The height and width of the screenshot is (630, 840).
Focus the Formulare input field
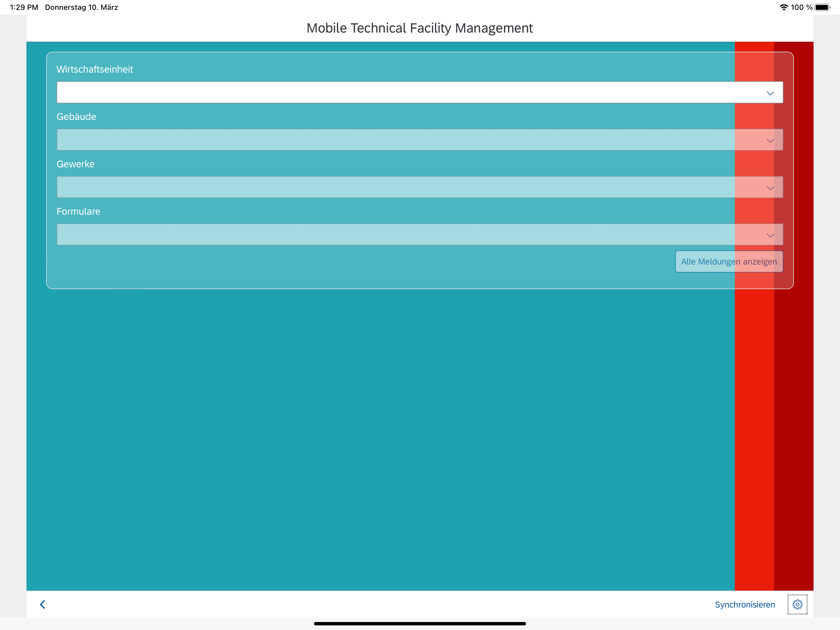tap(420, 234)
